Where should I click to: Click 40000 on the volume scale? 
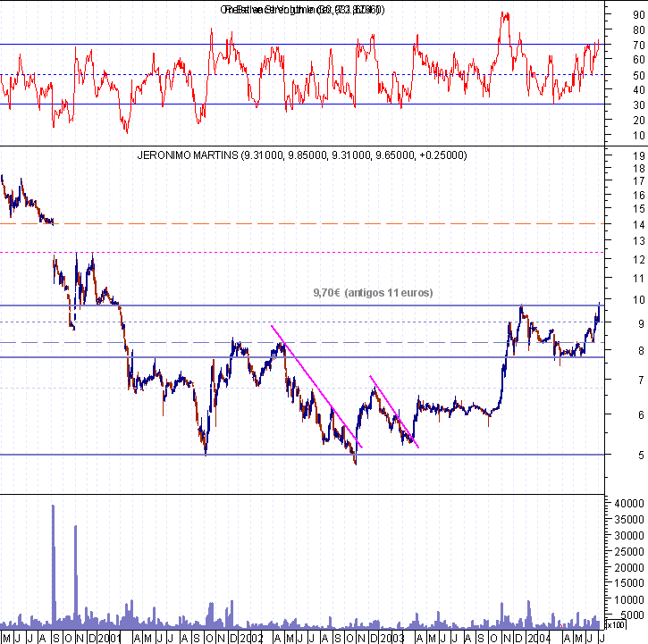[x=629, y=504]
